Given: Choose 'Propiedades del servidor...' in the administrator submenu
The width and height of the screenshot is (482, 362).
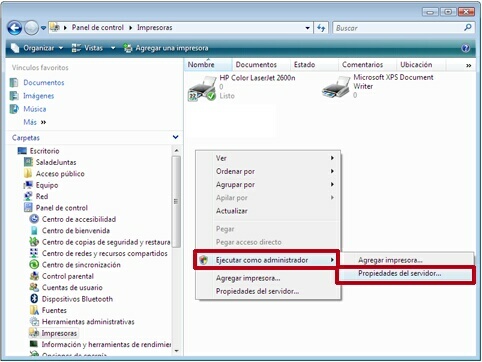Looking at the screenshot, I should pyautogui.click(x=405, y=273).
